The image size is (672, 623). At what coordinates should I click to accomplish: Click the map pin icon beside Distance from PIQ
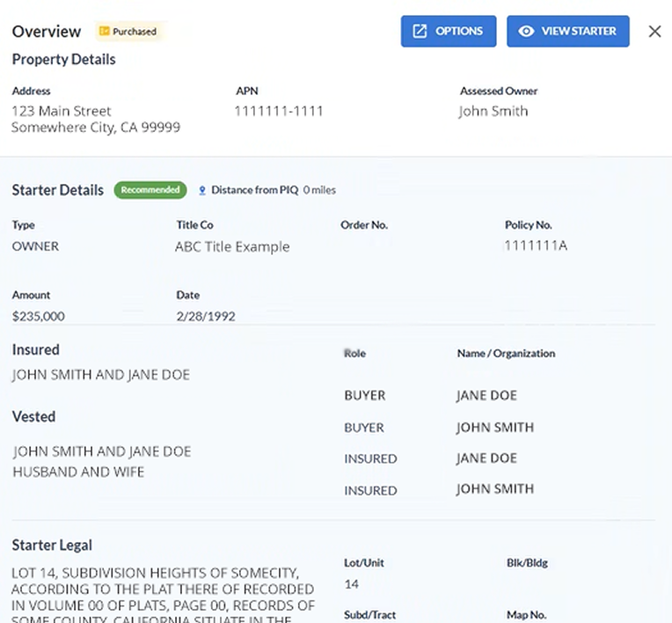tap(202, 190)
